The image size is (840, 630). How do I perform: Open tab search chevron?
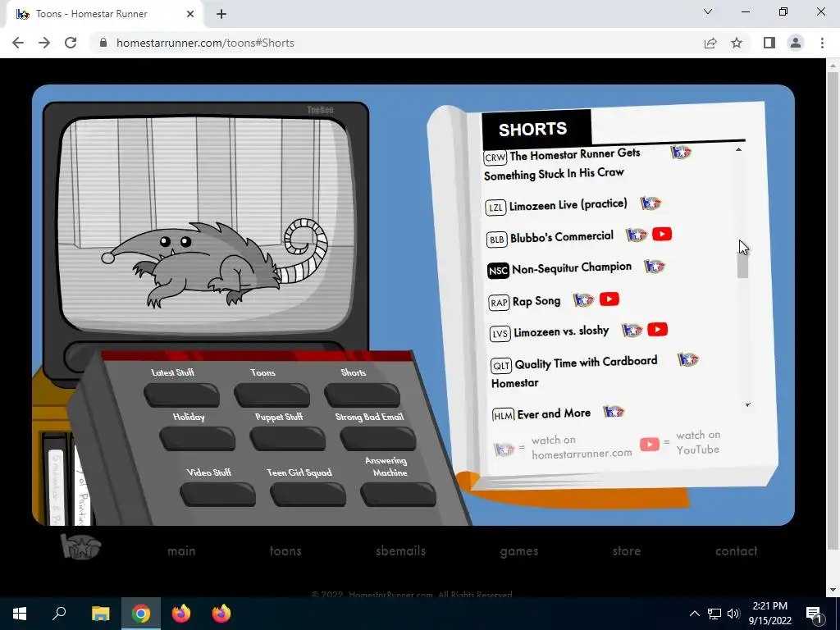pos(708,11)
